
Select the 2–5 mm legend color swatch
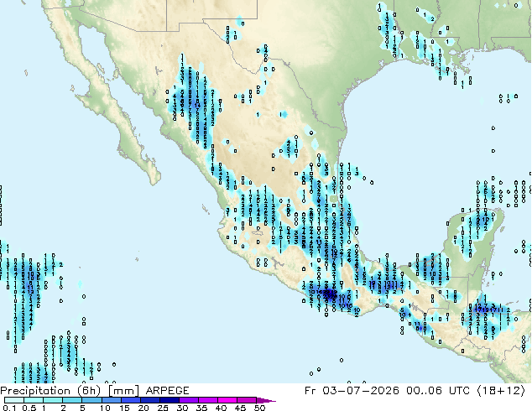click(72, 400)
